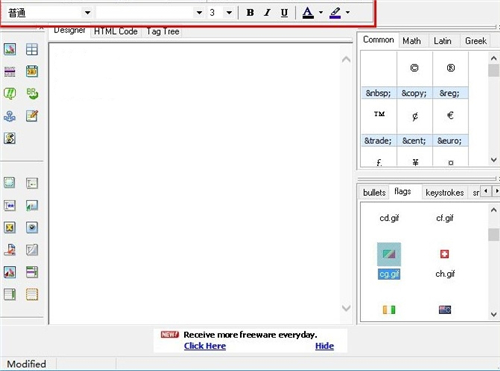Select the cf.gif flag label
Screen dimensions: 500x371
(445, 218)
